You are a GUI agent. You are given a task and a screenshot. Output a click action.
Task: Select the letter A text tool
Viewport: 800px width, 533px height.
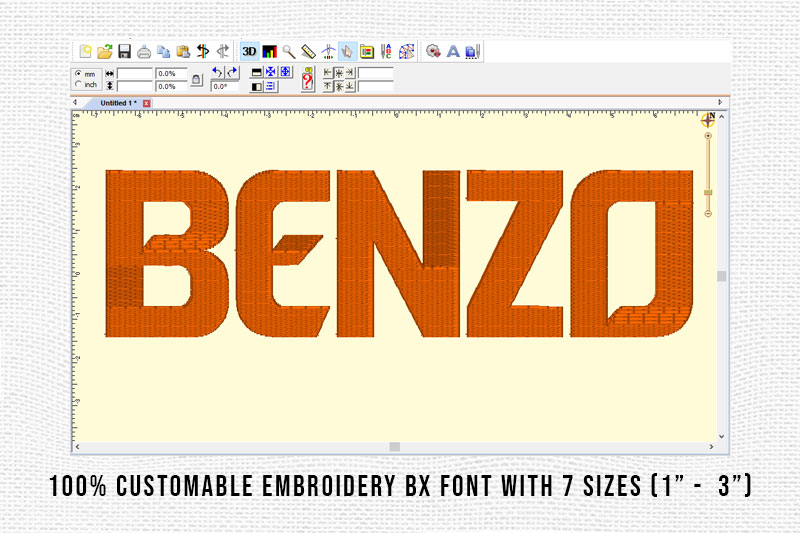click(453, 52)
